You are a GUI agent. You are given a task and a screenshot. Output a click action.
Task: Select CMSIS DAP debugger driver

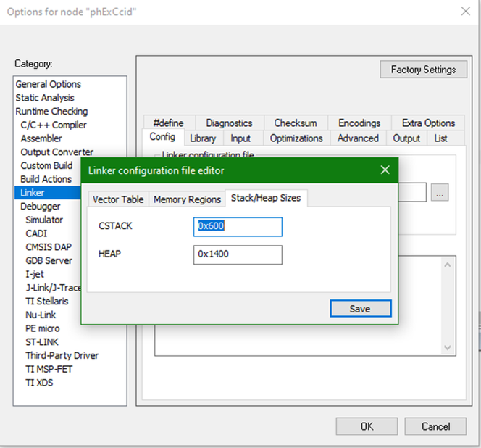(x=49, y=247)
